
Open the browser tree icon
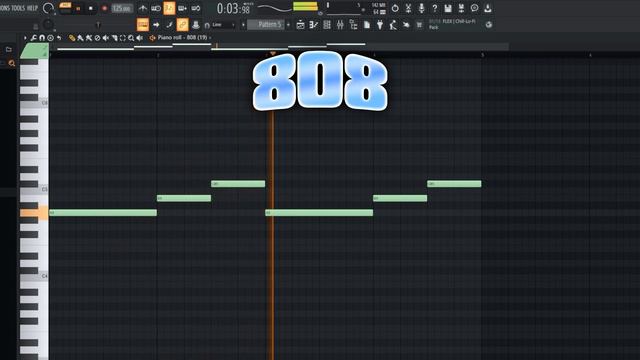pyautogui.click(x=353, y=25)
